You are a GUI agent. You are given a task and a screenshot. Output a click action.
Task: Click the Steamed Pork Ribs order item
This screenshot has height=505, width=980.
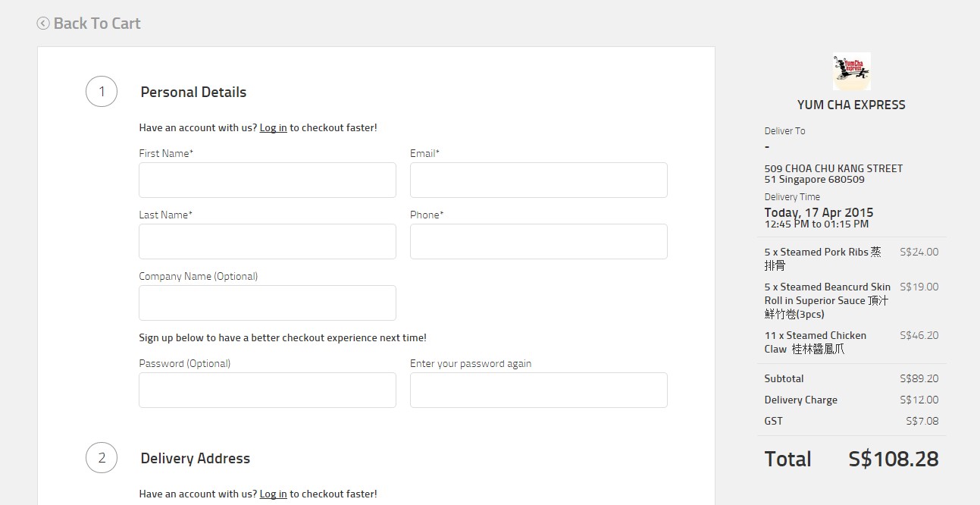pyautogui.click(x=822, y=259)
